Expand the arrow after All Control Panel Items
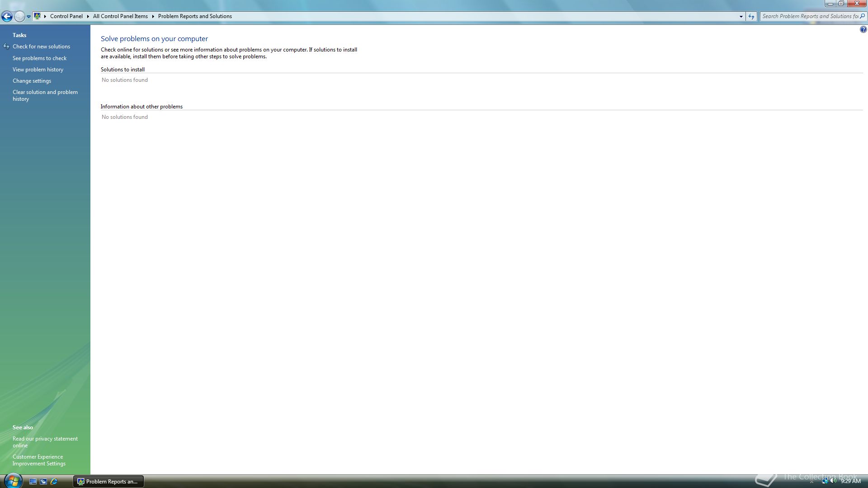868x488 pixels. pyautogui.click(x=153, y=16)
